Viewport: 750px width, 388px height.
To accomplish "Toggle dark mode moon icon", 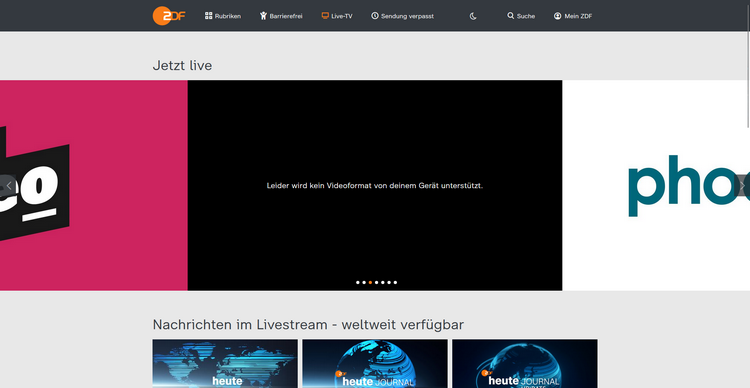I will pos(473,16).
